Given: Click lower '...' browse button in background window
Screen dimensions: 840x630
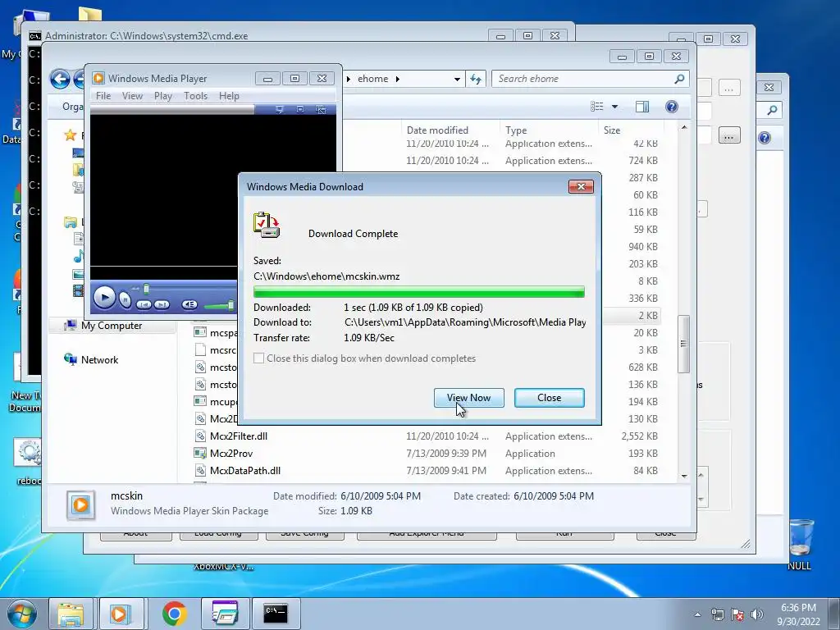Looking at the screenshot, I should coord(728,136).
